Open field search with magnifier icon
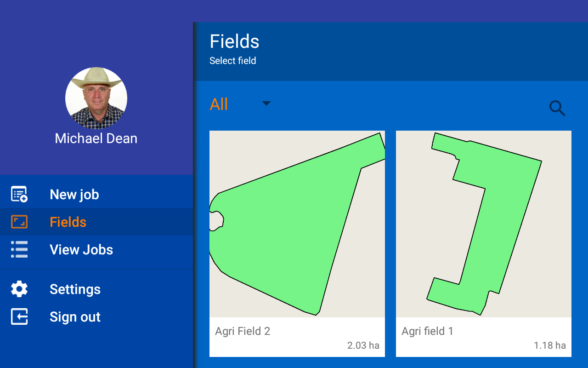The image size is (588, 368). [557, 109]
